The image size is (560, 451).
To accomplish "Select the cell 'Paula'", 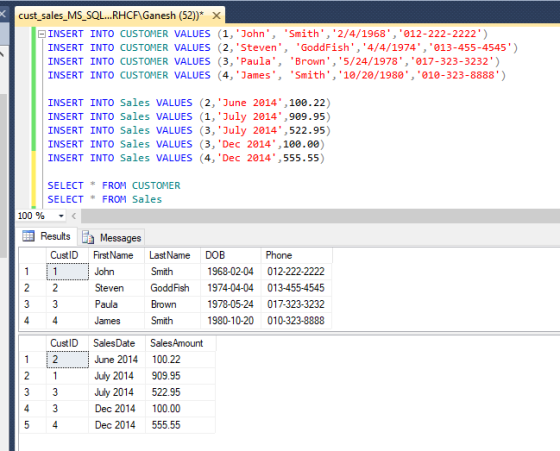I will coord(116,305).
